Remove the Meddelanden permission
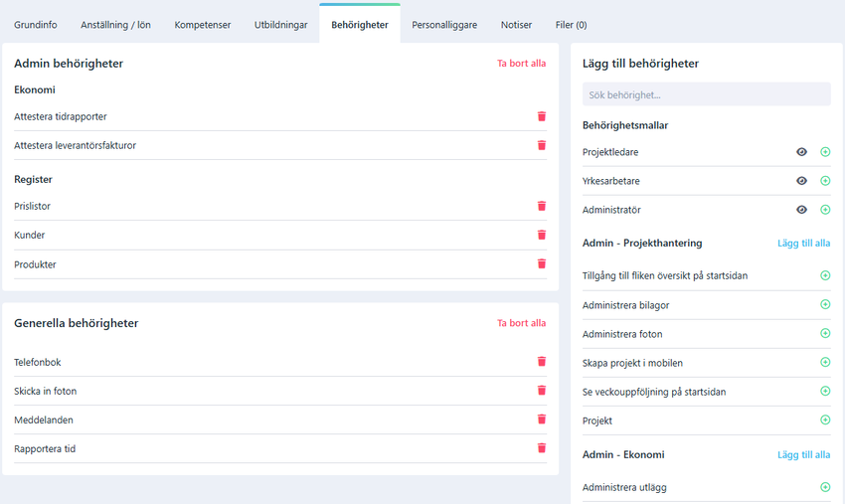845x504 pixels. (x=542, y=419)
